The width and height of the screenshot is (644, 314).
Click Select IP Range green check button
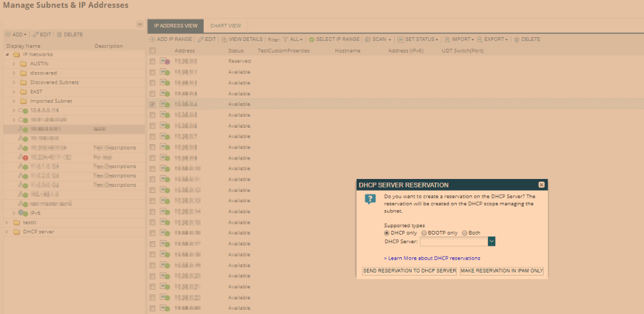335,40
